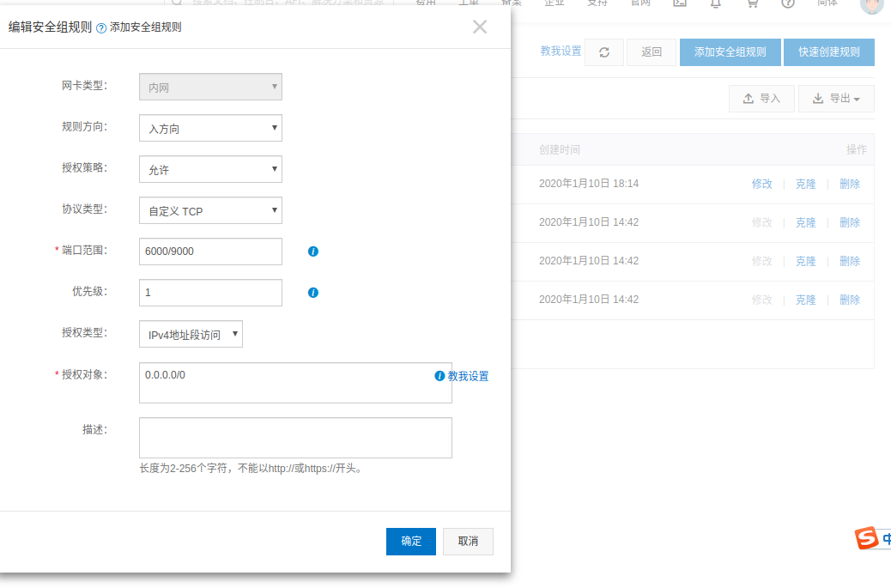Click the 2020年1月10日 18:14 timestamp
Image resolution: width=891 pixels, height=588 pixels.
589,184
